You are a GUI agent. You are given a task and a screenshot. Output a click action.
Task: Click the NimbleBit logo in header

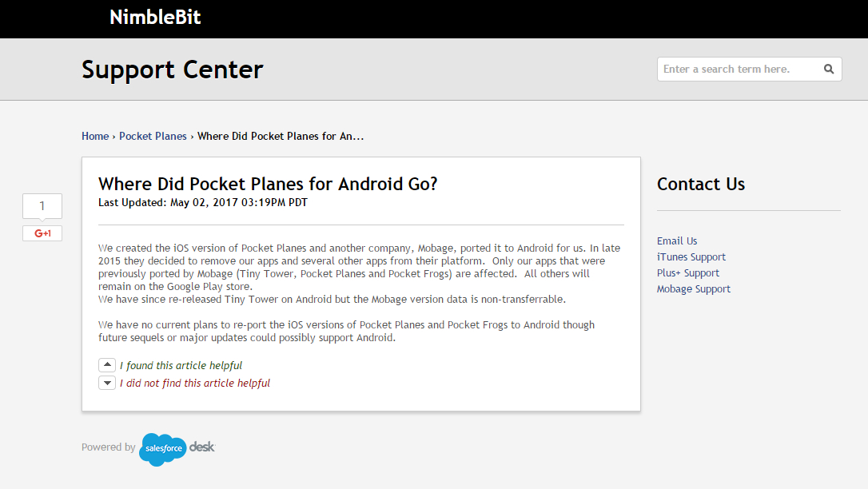155,17
